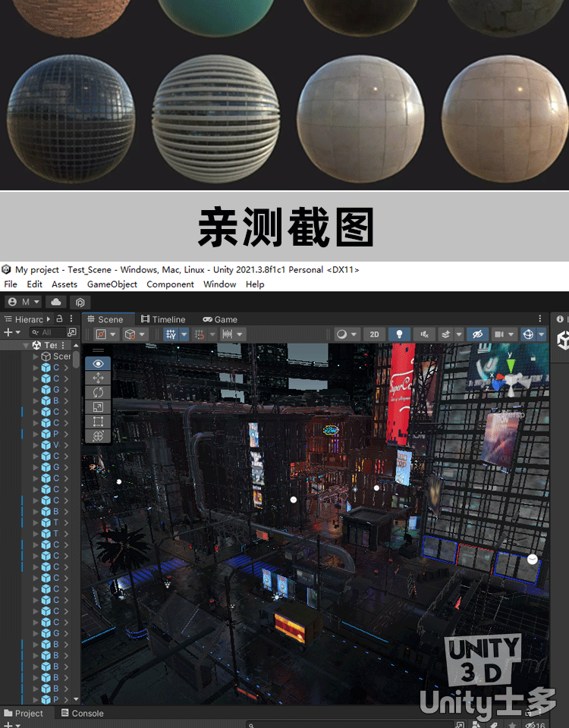
Task: Select the Scale tool
Action: coord(98,407)
